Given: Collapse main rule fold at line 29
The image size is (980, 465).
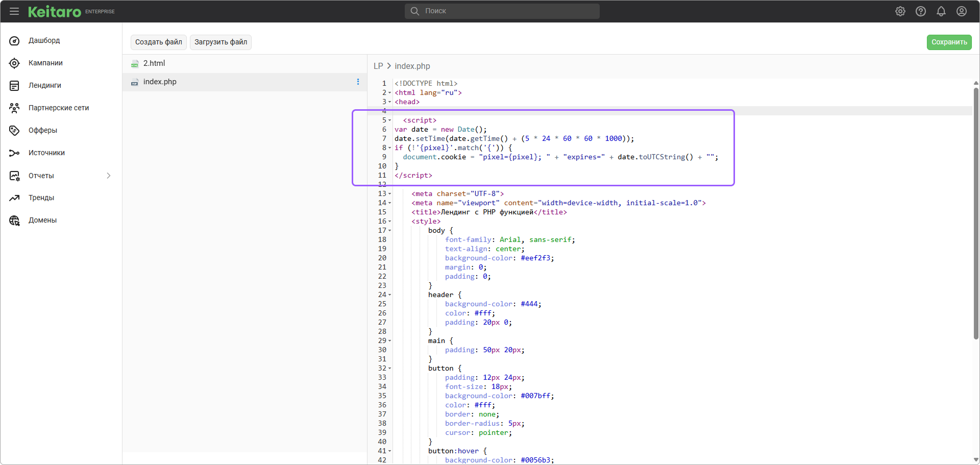Looking at the screenshot, I should pos(390,341).
